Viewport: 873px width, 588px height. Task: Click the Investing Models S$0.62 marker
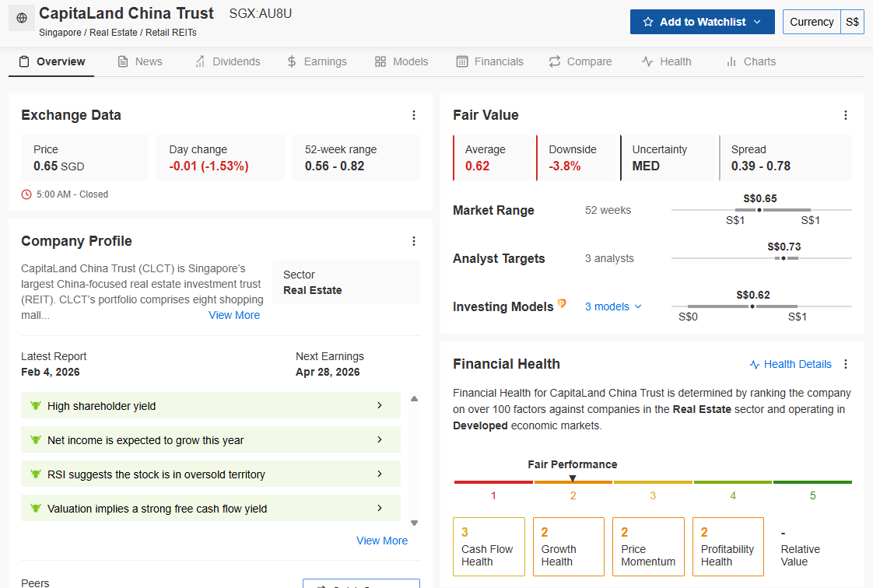752,306
